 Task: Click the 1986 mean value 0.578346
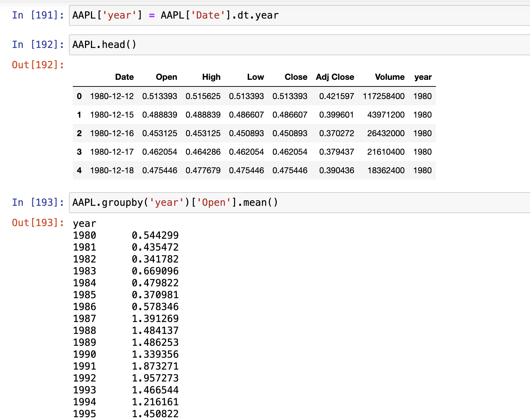[155, 307]
